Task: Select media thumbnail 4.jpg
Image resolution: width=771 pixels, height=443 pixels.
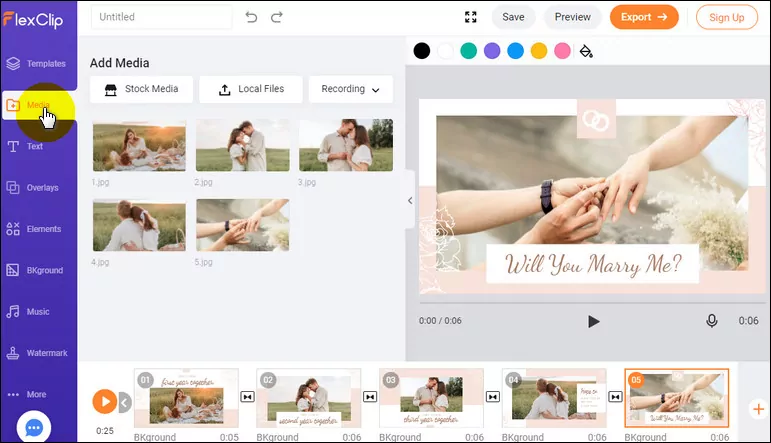Action: [x=139, y=225]
